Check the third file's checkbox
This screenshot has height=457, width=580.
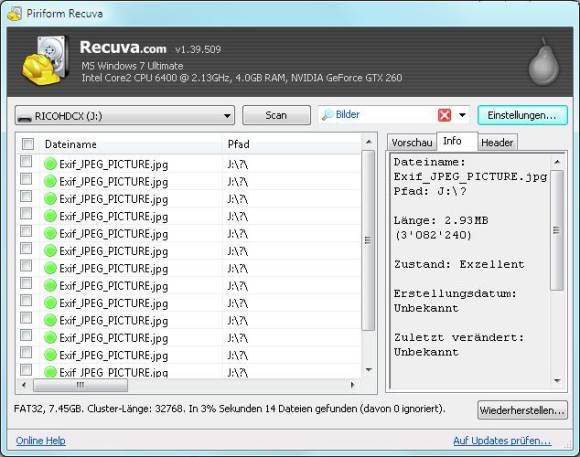tap(26, 196)
